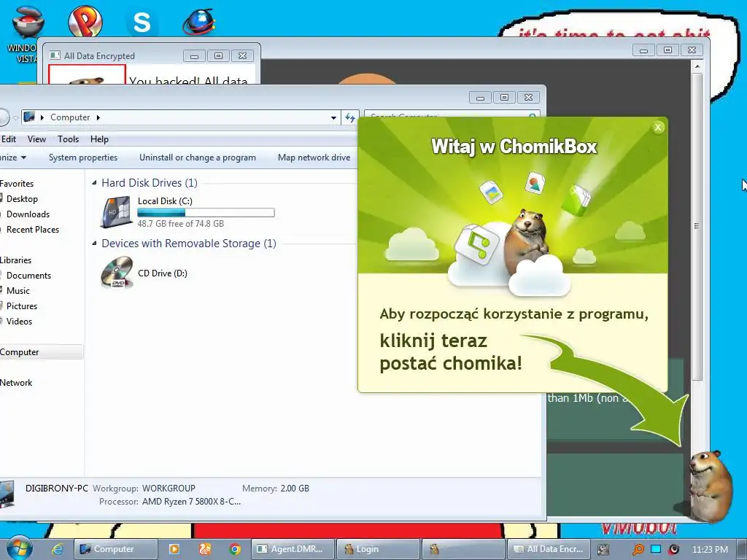Select Recent Places under Favorites
The height and width of the screenshot is (560, 747).
pyautogui.click(x=32, y=230)
